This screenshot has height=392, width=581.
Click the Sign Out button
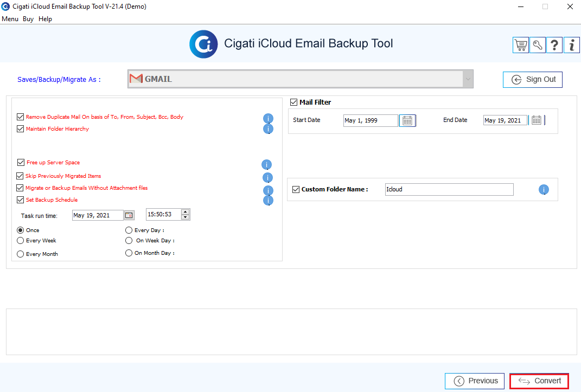point(533,80)
